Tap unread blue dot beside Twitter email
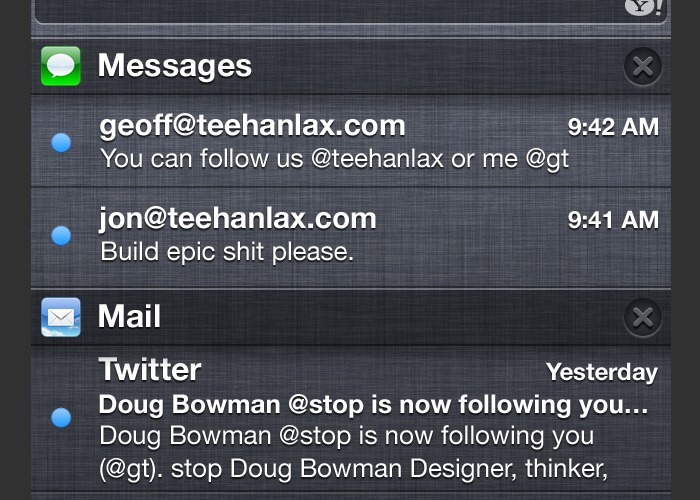Image resolution: width=700 pixels, height=500 pixels. (61, 418)
